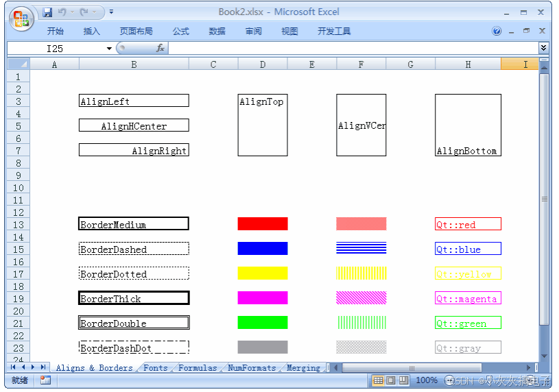
Task: Open Customize Quick Access Toolbar dropdown
Action: (x=111, y=12)
